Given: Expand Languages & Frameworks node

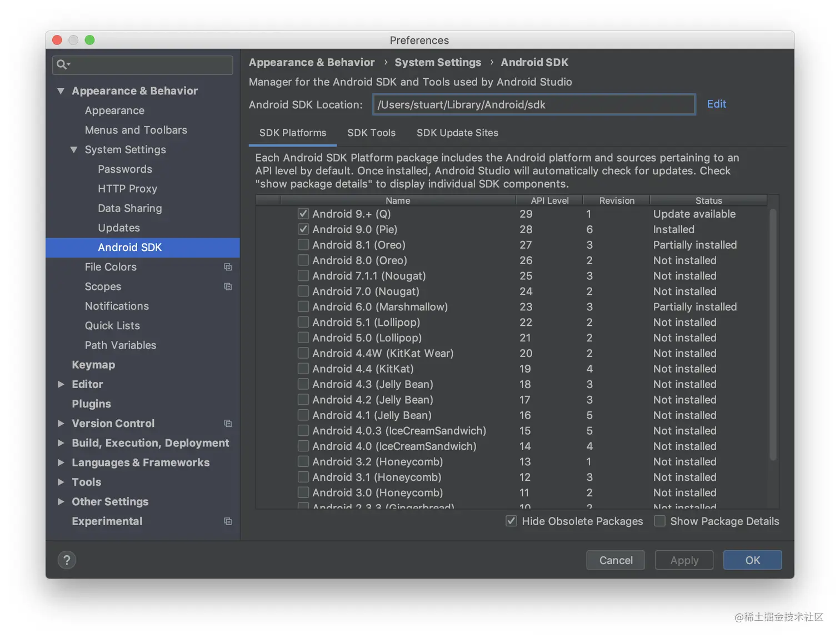Looking at the screenshot, I should [61, 462].
